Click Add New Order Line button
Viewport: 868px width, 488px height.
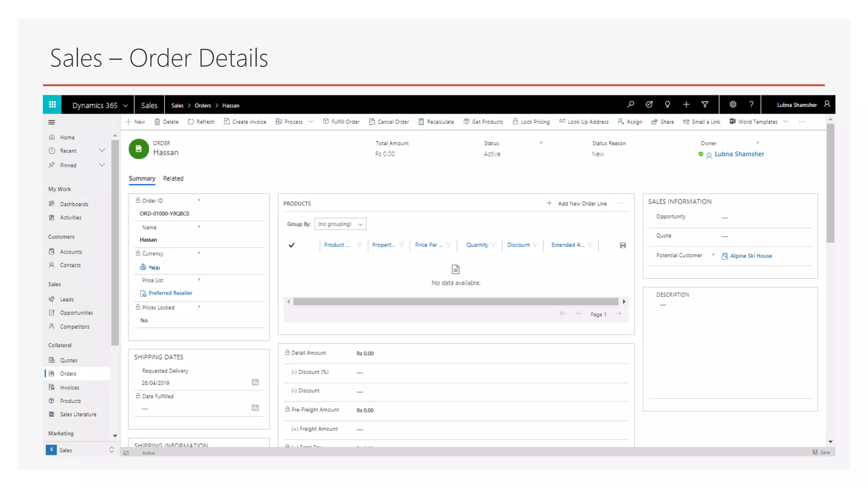577,203
